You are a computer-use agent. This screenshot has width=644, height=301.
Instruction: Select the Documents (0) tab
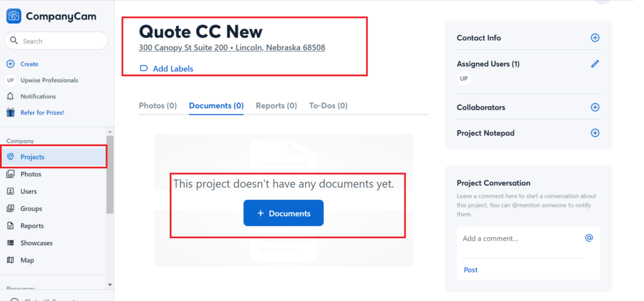(x=216, y=106)
